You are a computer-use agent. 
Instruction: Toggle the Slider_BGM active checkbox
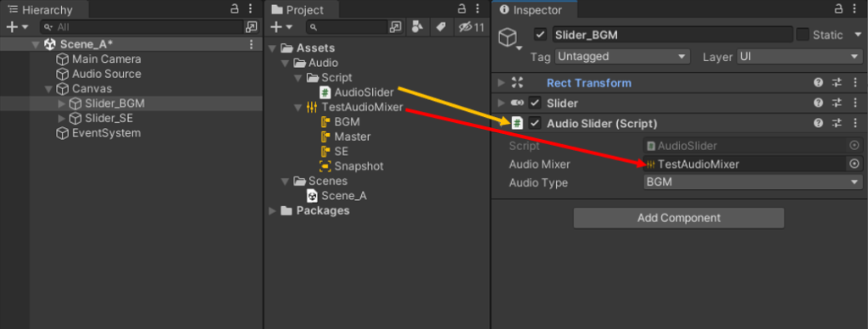coord(540,35)
